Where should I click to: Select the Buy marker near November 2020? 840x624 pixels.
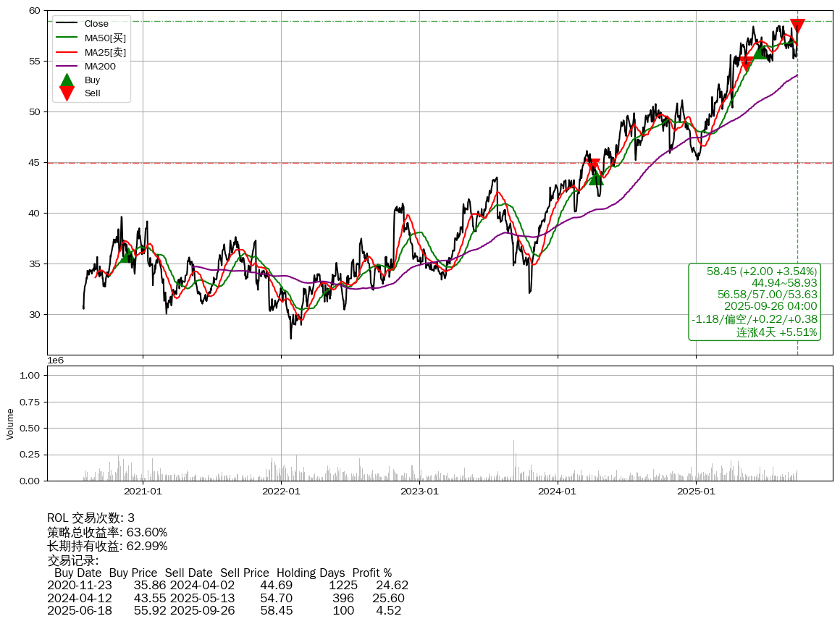(x=128, y=254)
